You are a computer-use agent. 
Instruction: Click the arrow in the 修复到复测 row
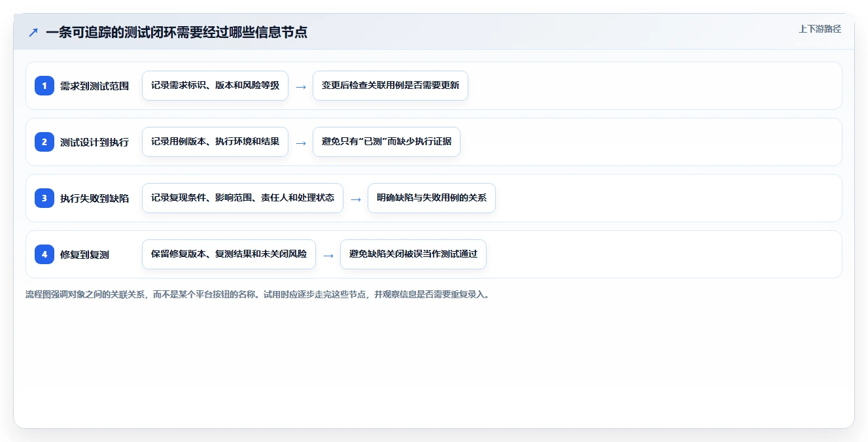tap(328, 255)
